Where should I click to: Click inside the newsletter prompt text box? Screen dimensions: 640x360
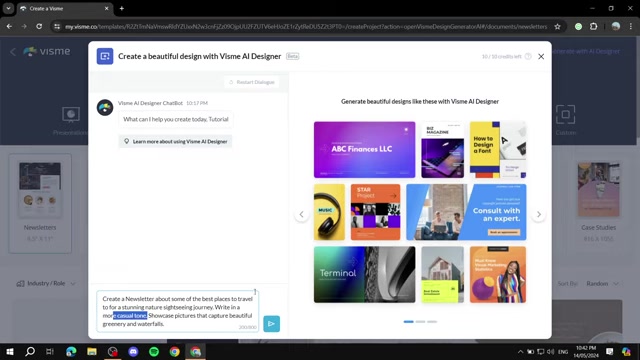coord(178,311)
